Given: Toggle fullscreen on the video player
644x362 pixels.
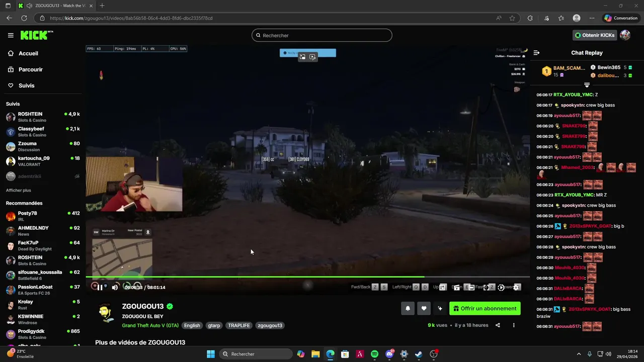Looking at the screenshot, I should pyautogui.click(x=487, y=287).
